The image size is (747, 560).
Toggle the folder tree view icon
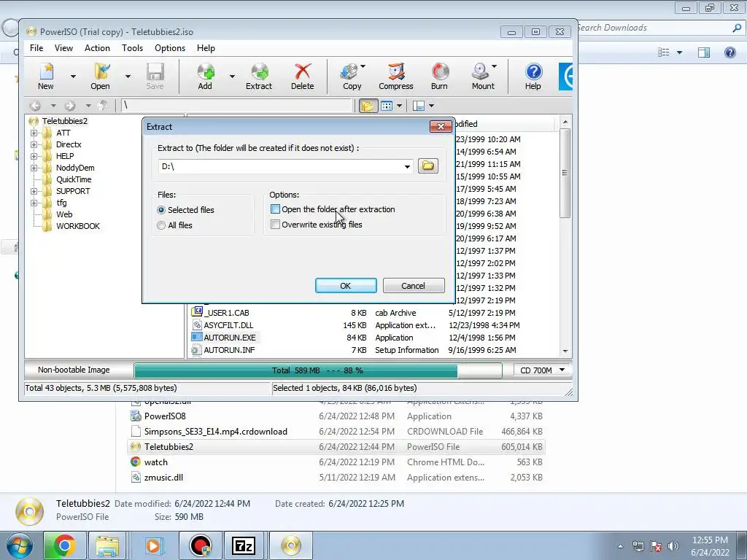(x=368, y=105)
